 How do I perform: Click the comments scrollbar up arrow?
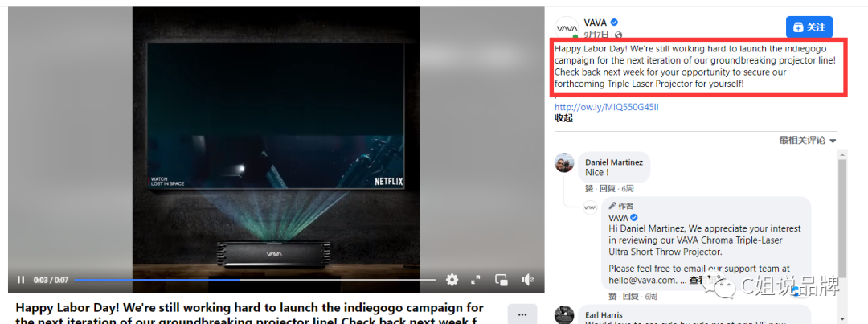click(842, 154)
